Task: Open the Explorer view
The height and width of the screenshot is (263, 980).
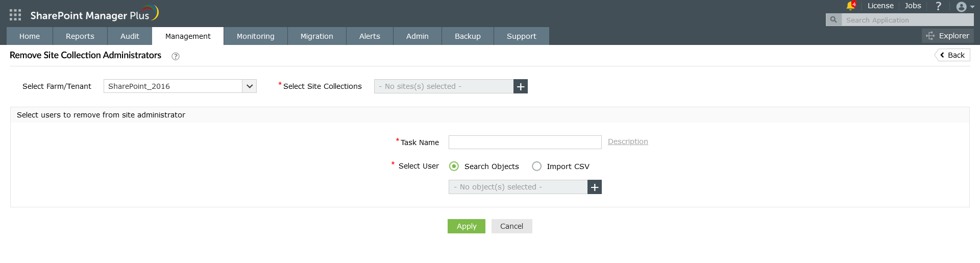Action: (x=948, y=36)
